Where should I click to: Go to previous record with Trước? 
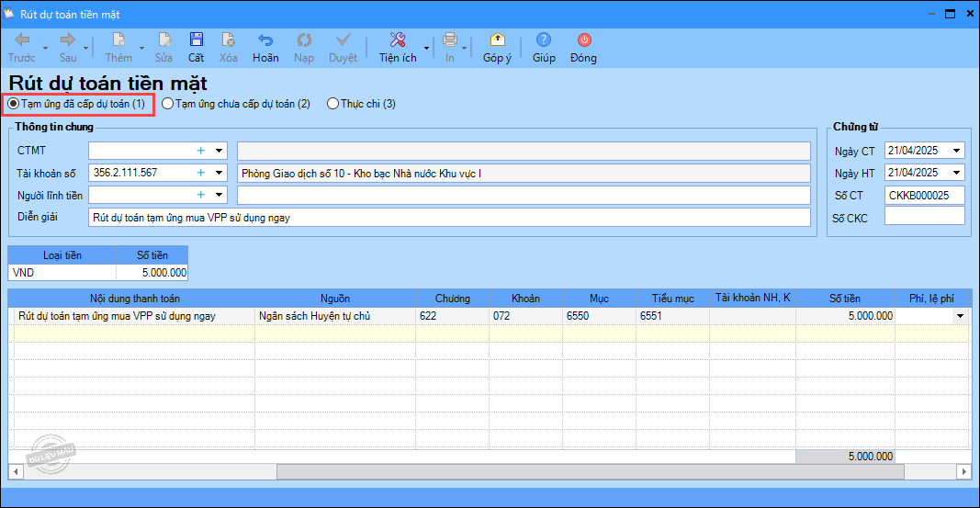[22, 48]
